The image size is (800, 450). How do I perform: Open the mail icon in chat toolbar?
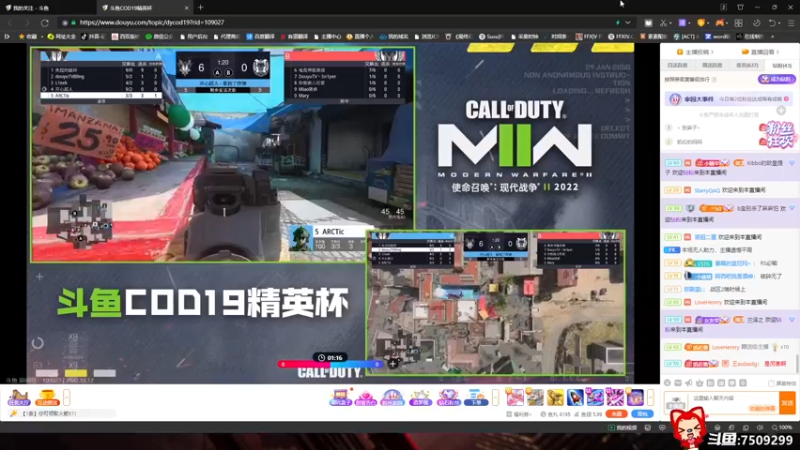coord(678,383)
